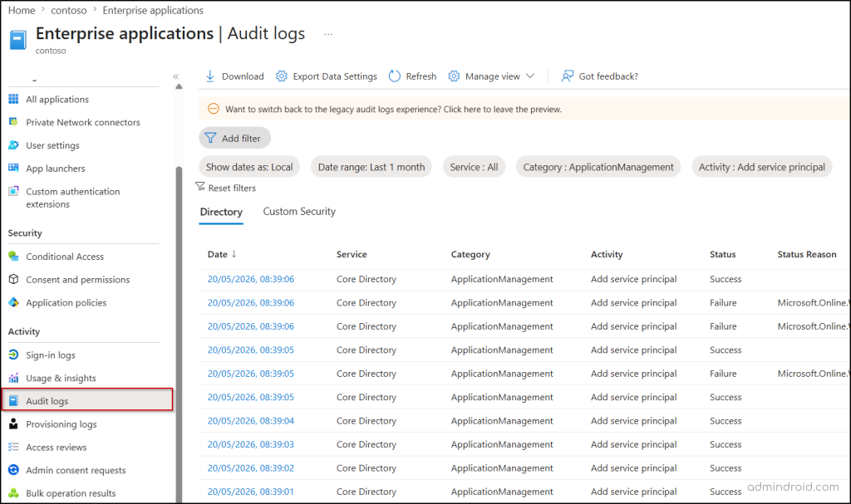This screenshot has height=504, width=851.
Task: Click the Private Network connectors icon
Action: pyautogui.click(x=13, y=122)
